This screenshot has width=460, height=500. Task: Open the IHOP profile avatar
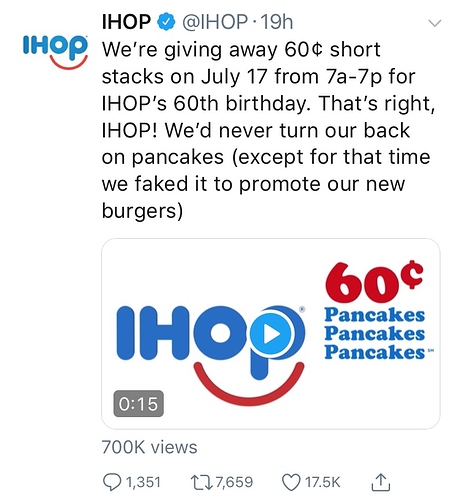tap(55, 51)
